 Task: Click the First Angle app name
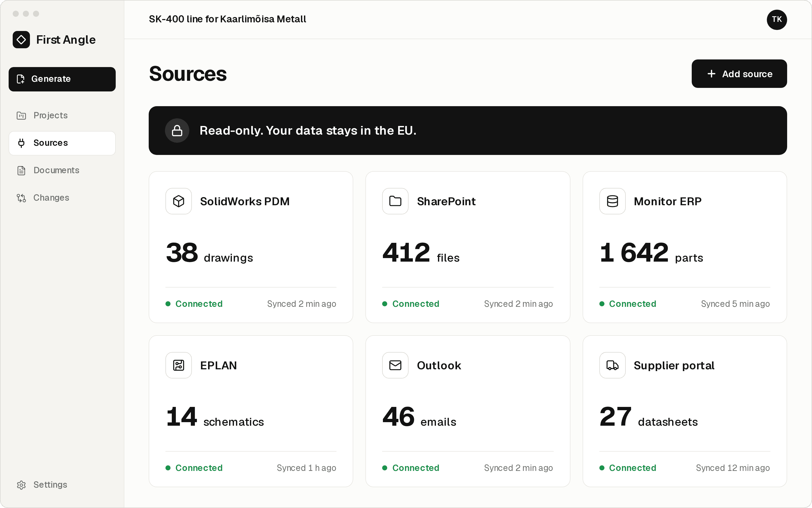[x=66, y=40]
